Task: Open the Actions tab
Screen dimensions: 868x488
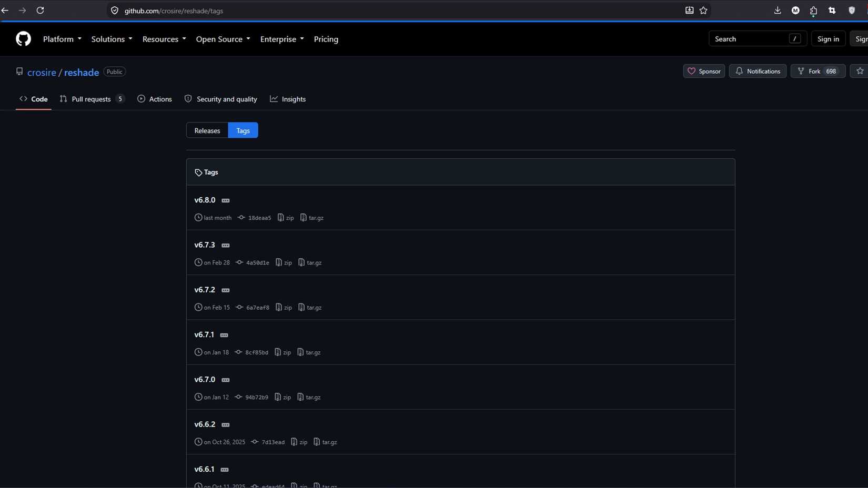Action: 155,99
